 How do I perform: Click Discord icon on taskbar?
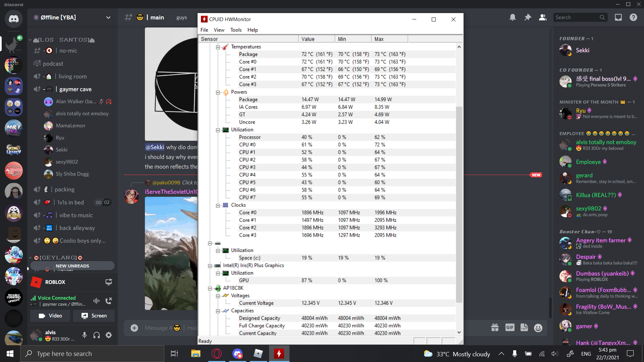pos(237,354)
